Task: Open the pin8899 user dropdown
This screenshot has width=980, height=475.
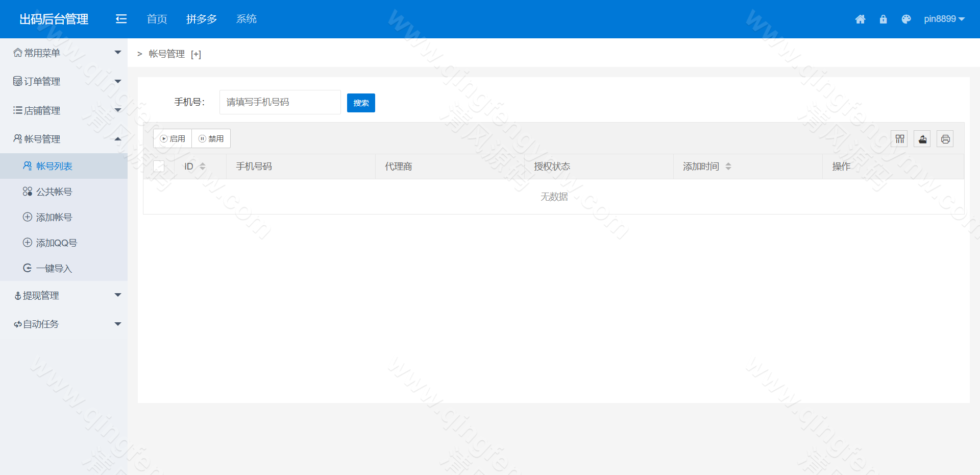Action: click(x=944, y=19)
